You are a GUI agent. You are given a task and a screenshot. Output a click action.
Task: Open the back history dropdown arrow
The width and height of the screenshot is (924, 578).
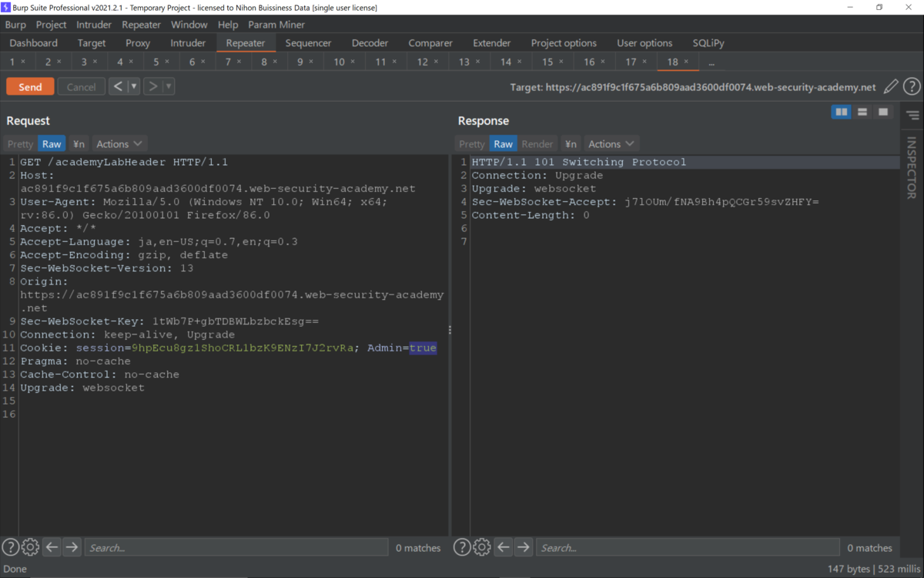click(x=134, y=86)
